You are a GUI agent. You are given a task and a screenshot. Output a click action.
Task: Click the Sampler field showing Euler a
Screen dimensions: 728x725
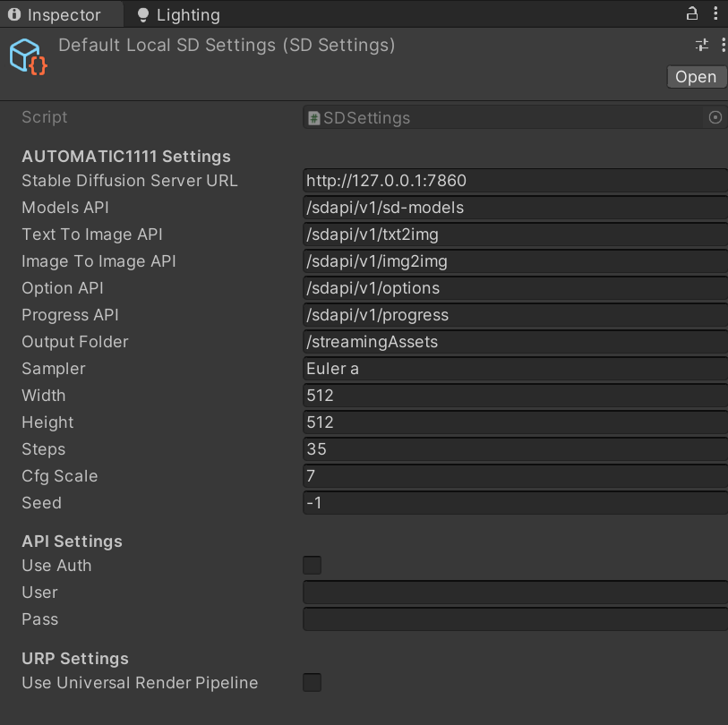516,369
